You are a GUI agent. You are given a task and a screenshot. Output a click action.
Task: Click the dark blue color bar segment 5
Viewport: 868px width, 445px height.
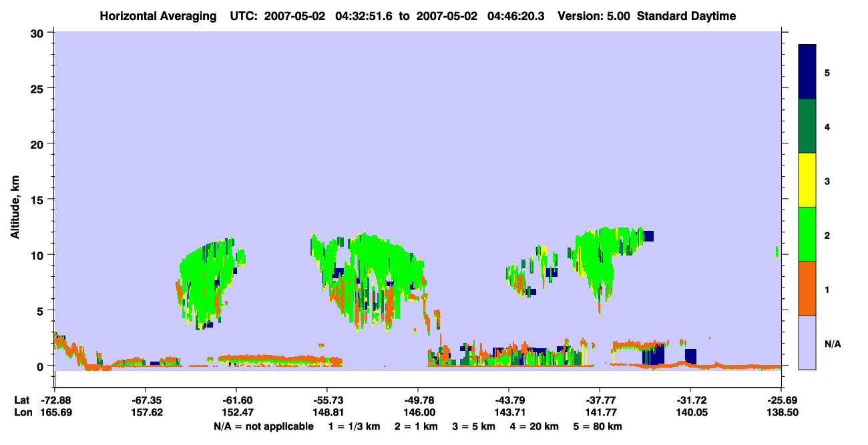[x=807, y=72]
